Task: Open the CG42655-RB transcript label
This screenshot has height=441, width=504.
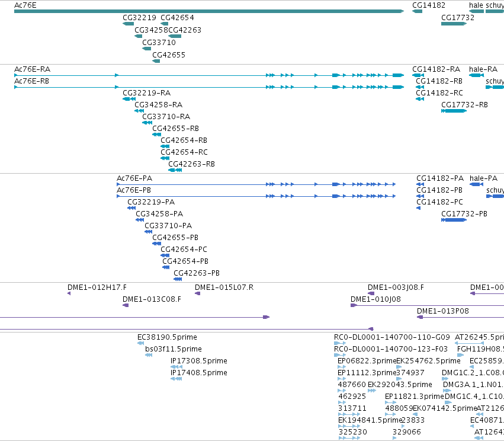Action: pyautogui.click(x=176, y=129)
